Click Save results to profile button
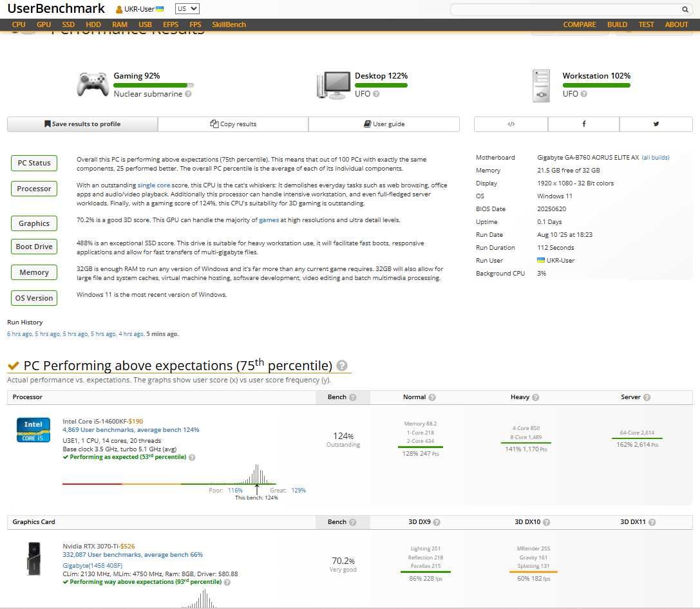700x609 pixels. click(82, 124)
